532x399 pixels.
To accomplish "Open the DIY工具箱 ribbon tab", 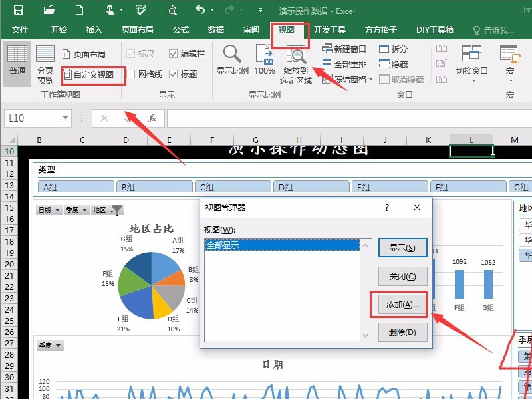I will click(x=435, y=30).
